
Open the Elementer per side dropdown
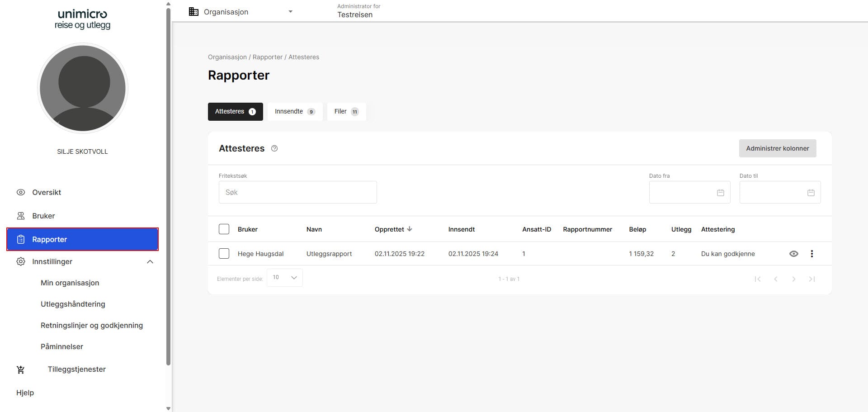pos(285,278)
